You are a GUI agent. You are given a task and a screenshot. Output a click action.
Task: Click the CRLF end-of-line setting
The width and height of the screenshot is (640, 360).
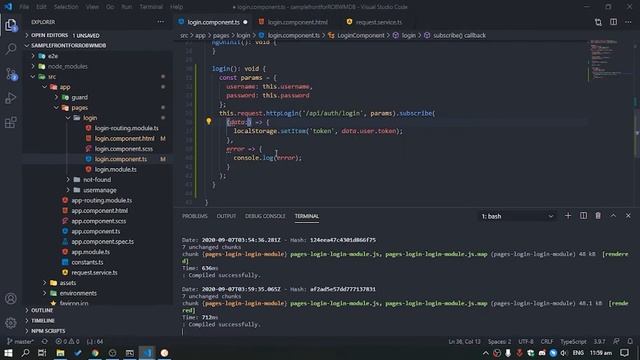(x=547, y=341)
